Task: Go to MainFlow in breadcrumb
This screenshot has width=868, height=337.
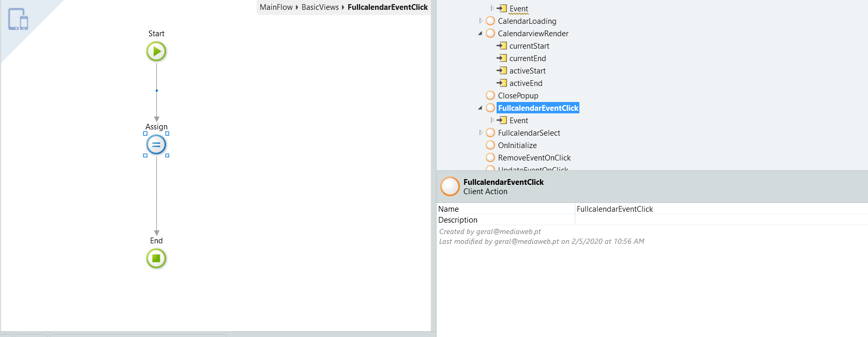Action: [x=276, y=7]
